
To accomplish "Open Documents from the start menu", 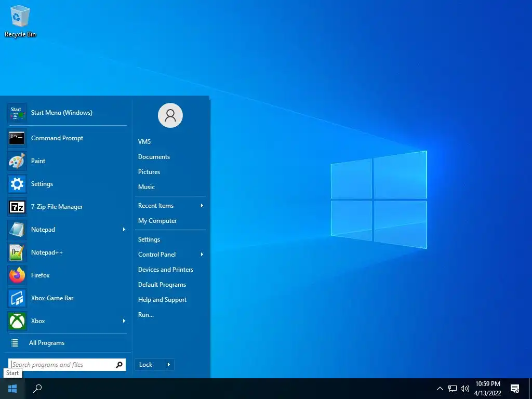I will [154, 157].
